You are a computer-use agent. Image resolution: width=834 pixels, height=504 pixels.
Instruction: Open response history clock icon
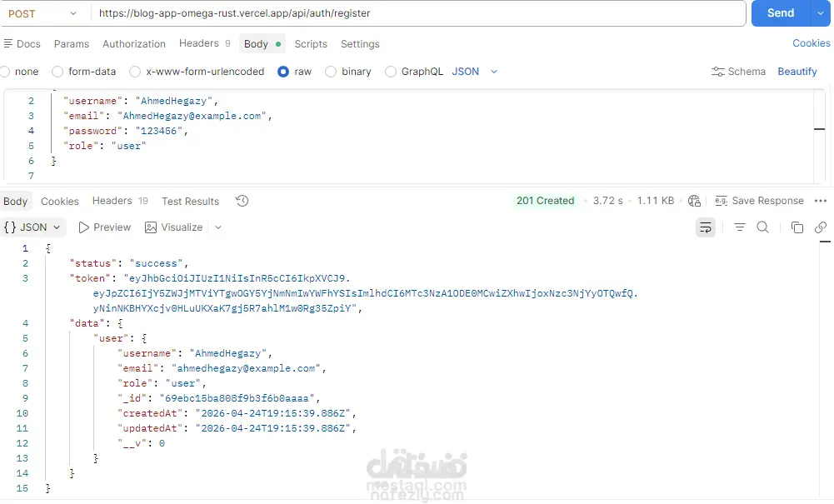pos(242,201)
